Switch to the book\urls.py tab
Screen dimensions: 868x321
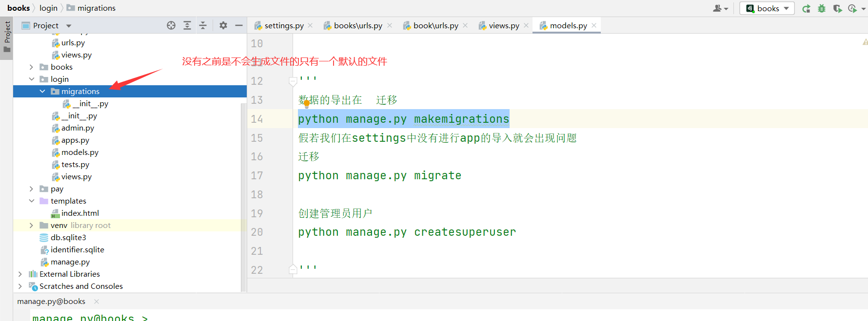pyautogui.click(x=436, y=25)
